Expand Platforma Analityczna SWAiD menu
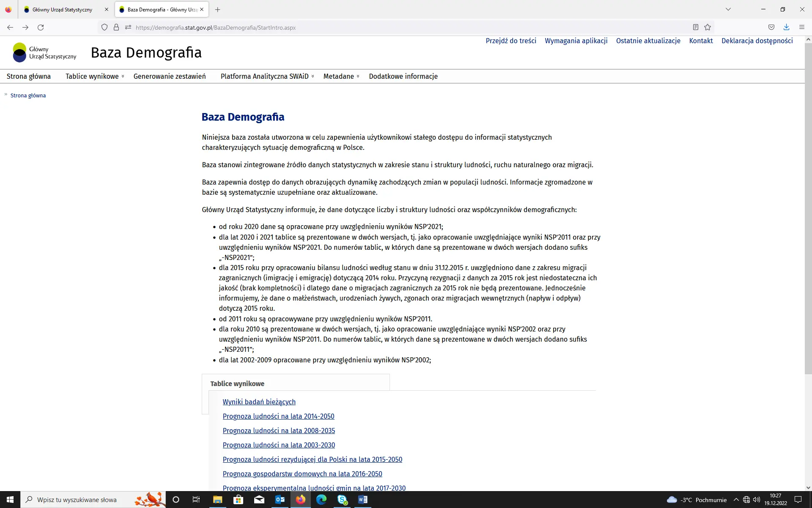This screenshot has width=812, height=508. (x=267, y=76)
